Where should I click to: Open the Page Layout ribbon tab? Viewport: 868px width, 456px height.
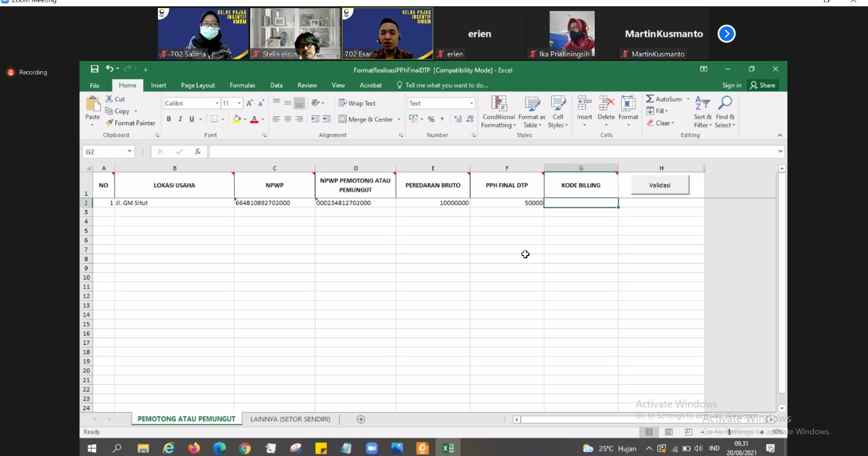(197, 85)
